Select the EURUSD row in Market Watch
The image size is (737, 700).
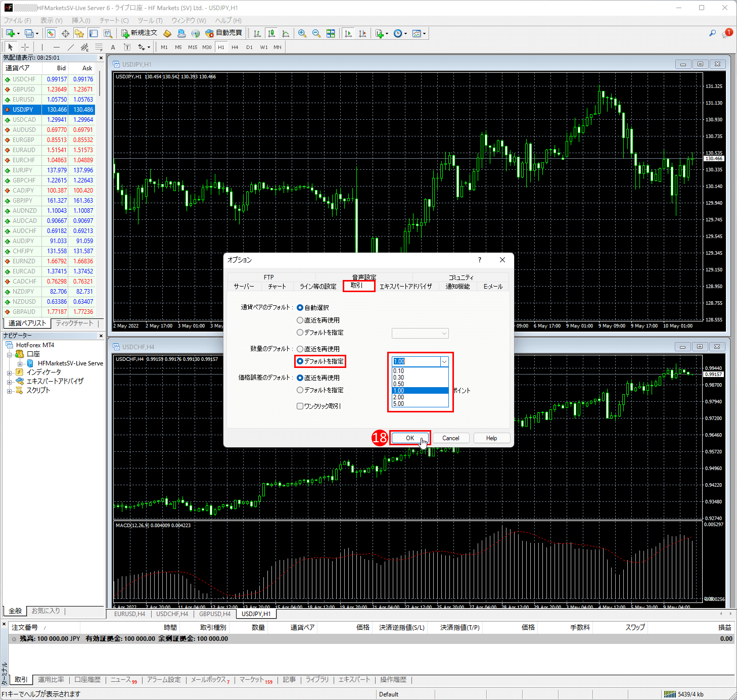tap(24, 100)
